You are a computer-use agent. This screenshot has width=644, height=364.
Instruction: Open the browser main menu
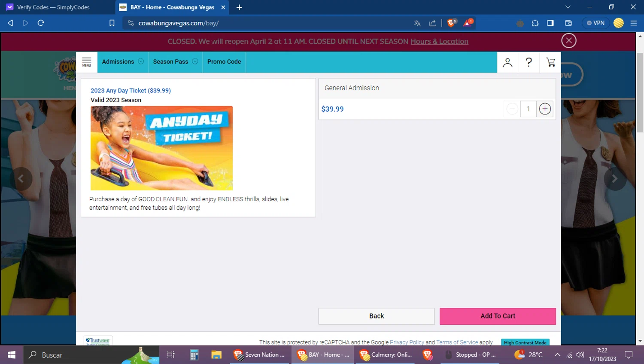[634, 23]
